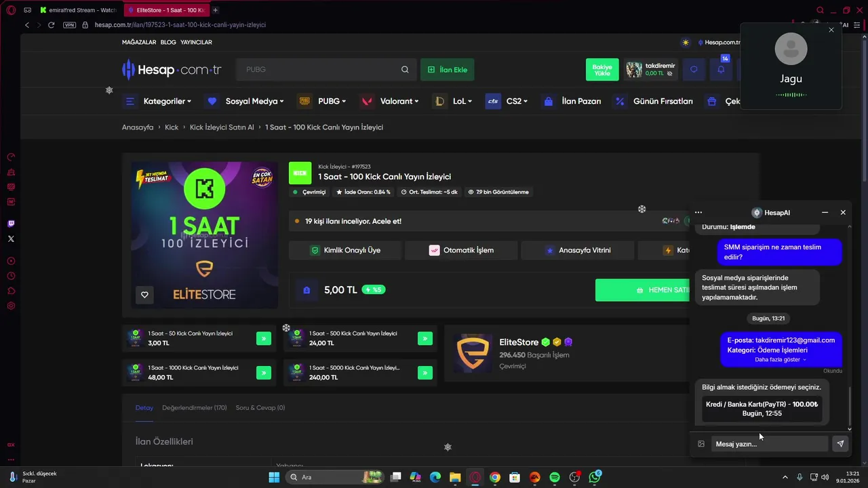The width and height of the screenshot is (868, 488).
Task: Open 1 Saat - 500 Kick listing arrow
Action: (x=425, y=338)
